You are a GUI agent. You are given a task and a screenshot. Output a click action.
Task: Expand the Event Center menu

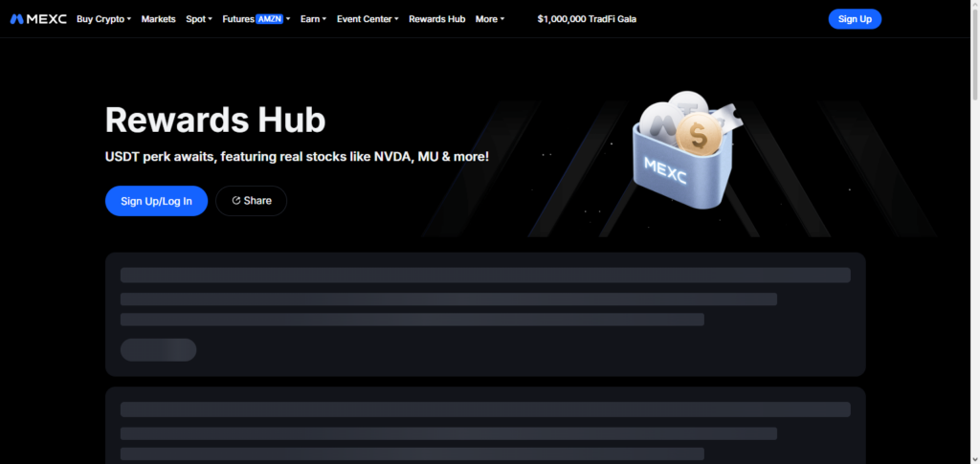367,19
